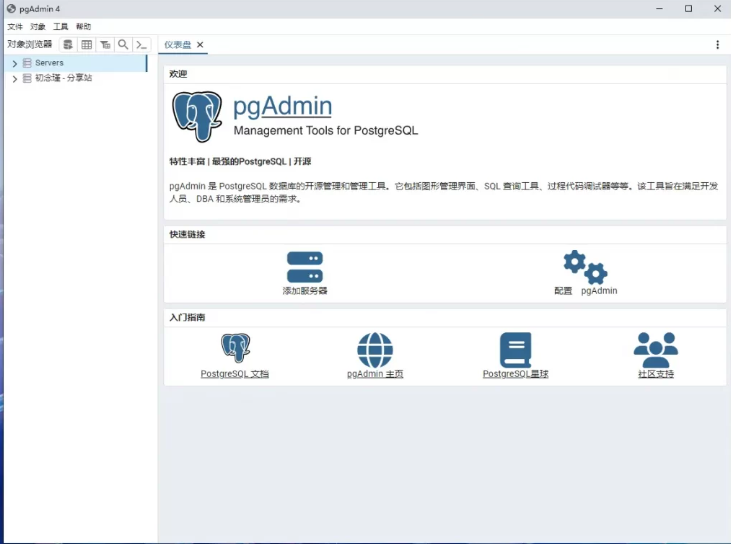Open the PSQL terminal toolbar icon
The image size is (731, 544).
[x=142, y=45]
